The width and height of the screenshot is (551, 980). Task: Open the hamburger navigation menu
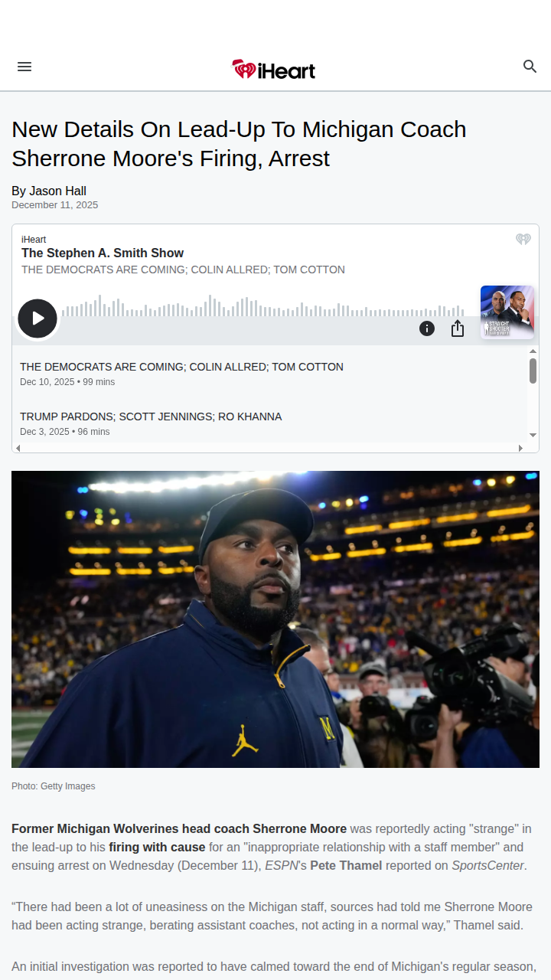(x=24, y=67)
